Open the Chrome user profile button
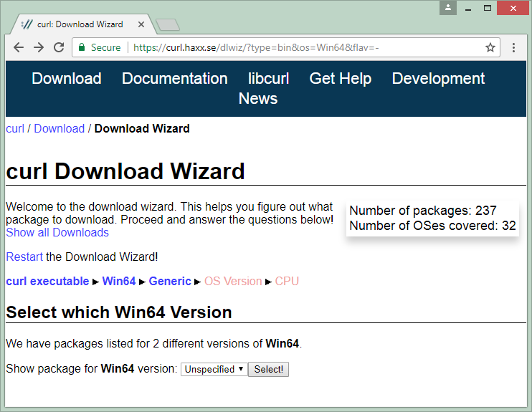532x412 pixels. [448, 8]
